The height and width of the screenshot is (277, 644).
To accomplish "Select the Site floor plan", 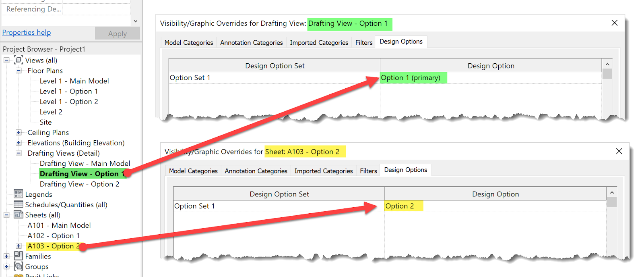I will pos(45,122).
